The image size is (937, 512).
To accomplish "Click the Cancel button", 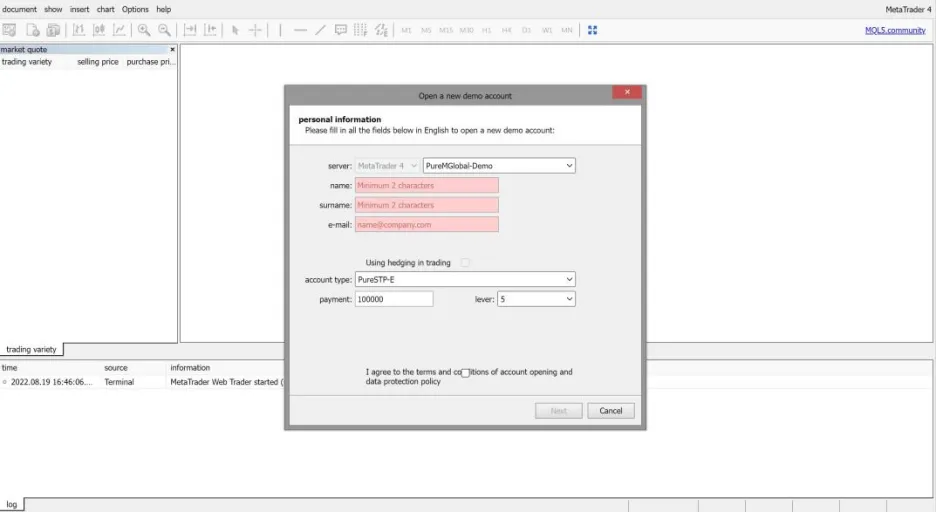I will [611, 410].
